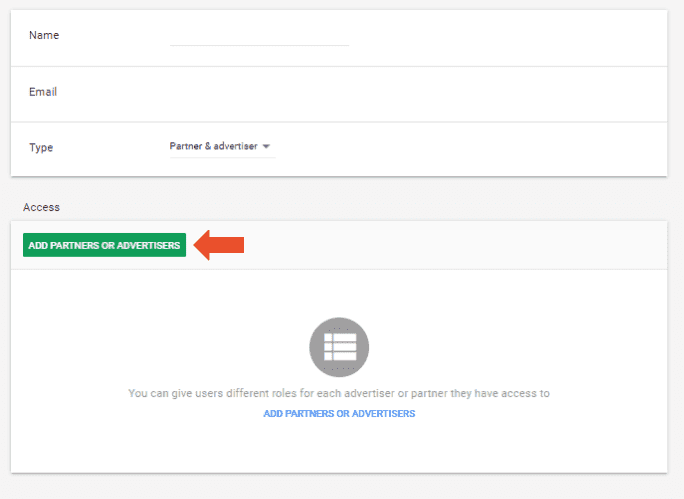Image resolution: width=684 pixels, height=499 pixels.
Task: Open the blue Add Partners or Advertisers link
Action: point(339,414)
